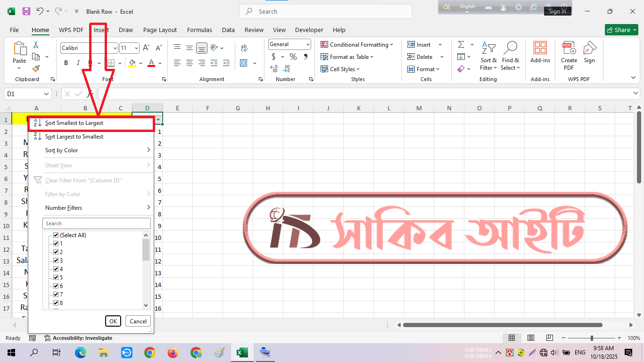This screenshot has width=644, height=362.
Task: Click the Format Painter brush icon
Action: pyautogui.click(x=36, y=69)
